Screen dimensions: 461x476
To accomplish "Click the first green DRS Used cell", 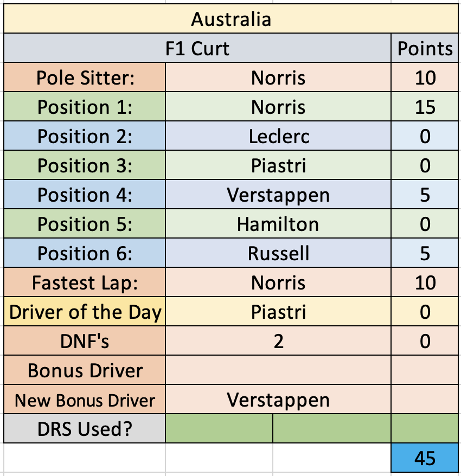I will (x=219, y=429).
